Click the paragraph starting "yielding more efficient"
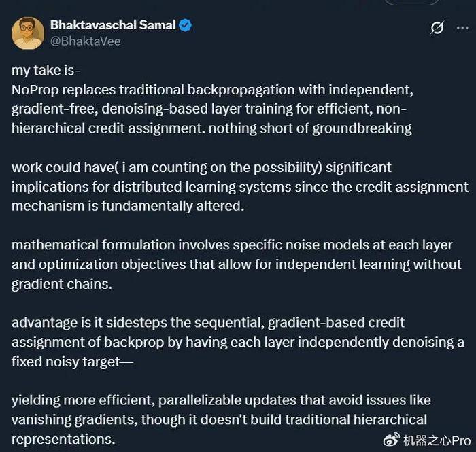This screenshot has height=452, width=476. (221, 420)
